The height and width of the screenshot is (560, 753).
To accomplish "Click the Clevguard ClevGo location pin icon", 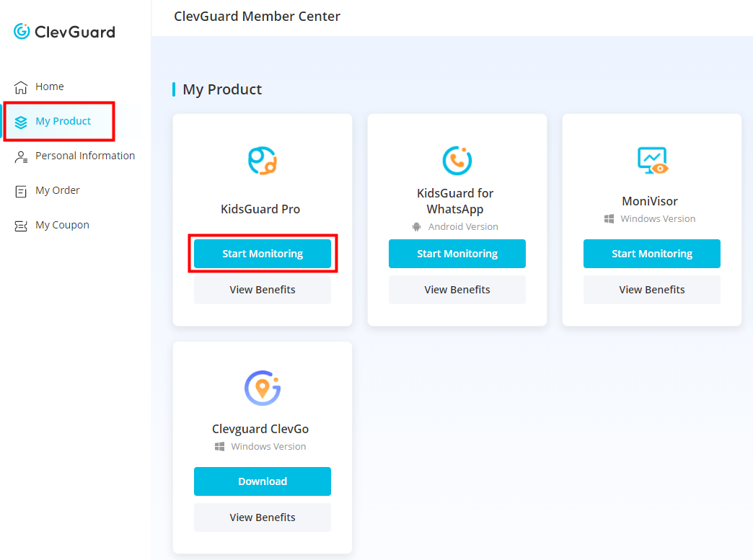I will [263, 388].
